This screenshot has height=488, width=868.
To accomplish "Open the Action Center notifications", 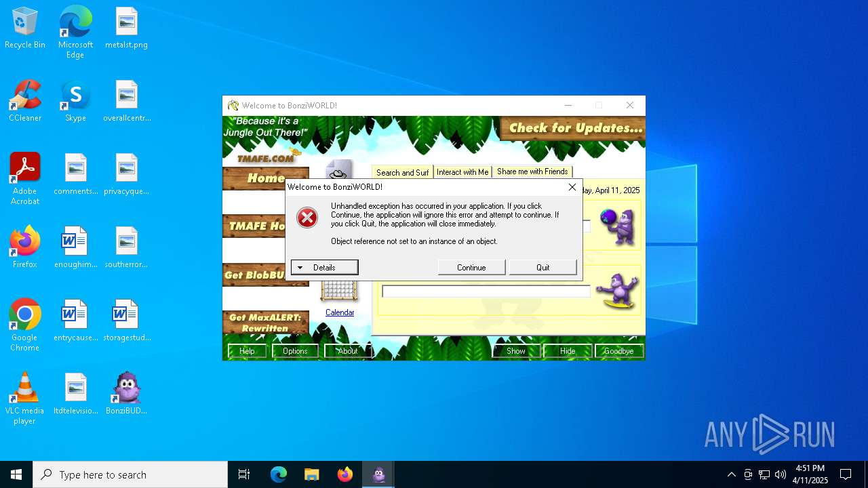I will 846,474.
